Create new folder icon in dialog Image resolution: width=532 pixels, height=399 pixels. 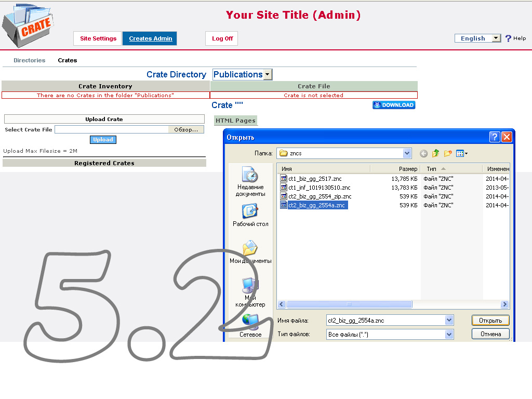pyautogui.click(x=447, y=153)
